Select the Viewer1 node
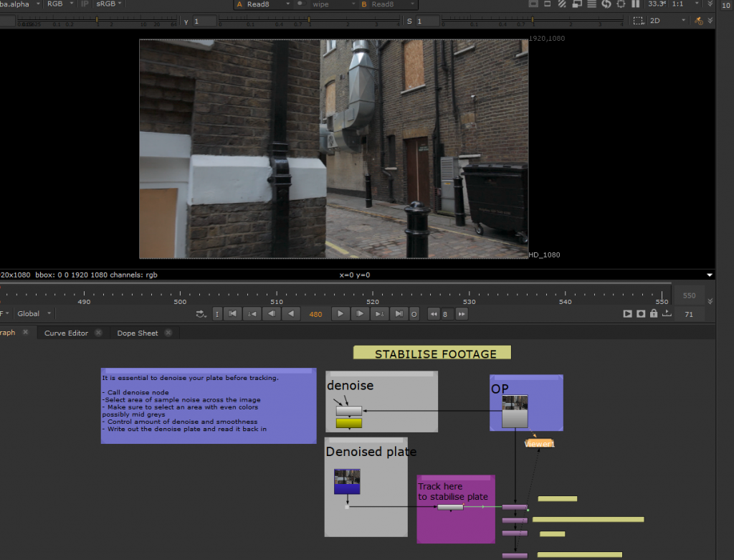Image resolution: width=734 pixels, height=560 pixels. pos(540,444)
